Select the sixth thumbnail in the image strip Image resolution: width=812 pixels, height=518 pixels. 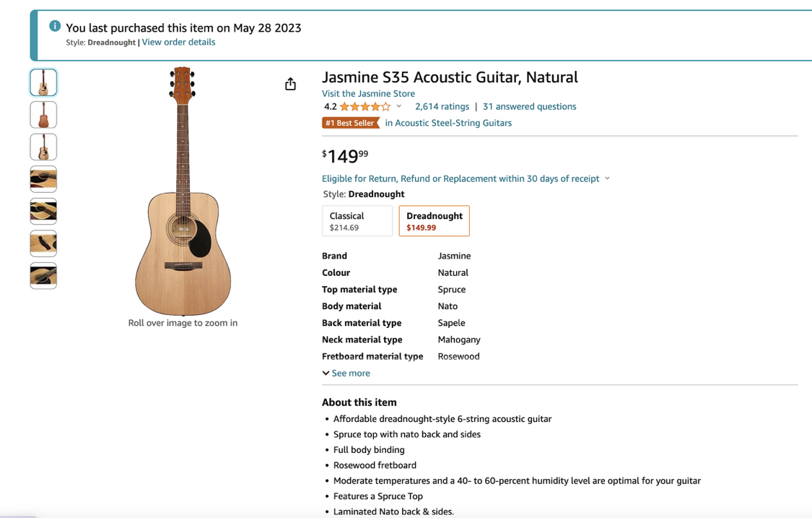pos(43,243)
